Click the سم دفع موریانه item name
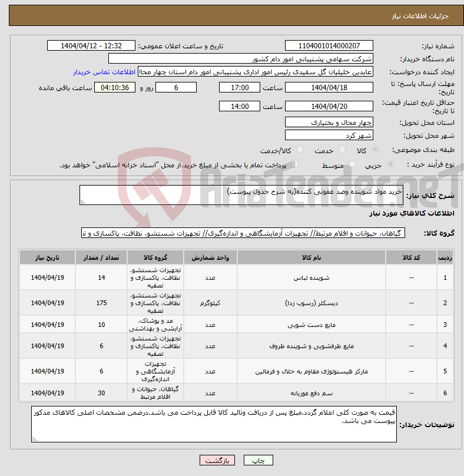This screenshot has height=476, width=464. pyautogui.click(x=311, y=393)
